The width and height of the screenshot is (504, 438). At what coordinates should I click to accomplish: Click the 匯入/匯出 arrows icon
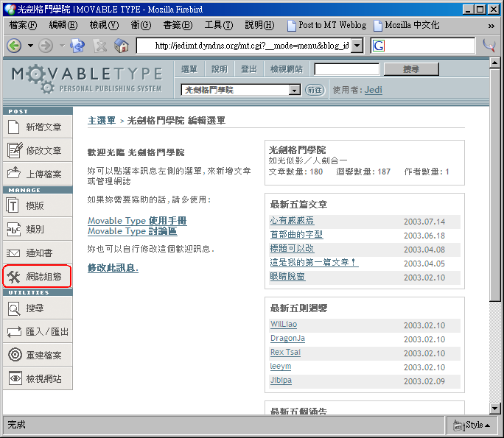pyautogui.click(x=14, y=332)
